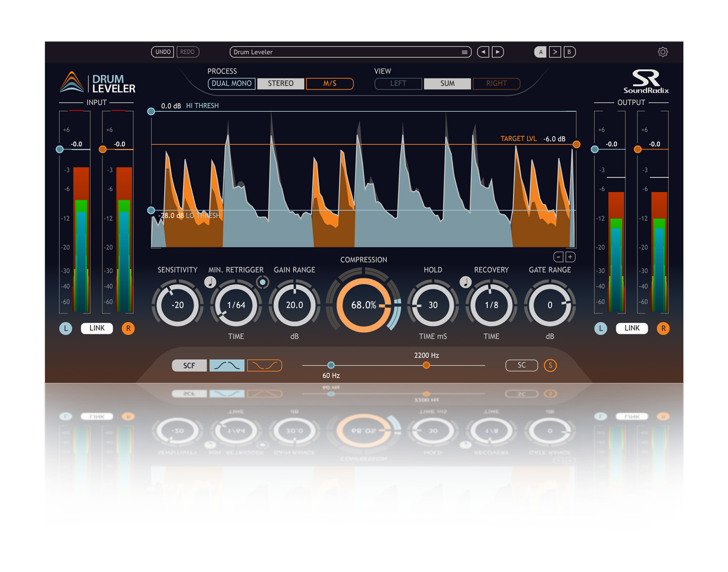Open the settings gear

click(663, 52)
